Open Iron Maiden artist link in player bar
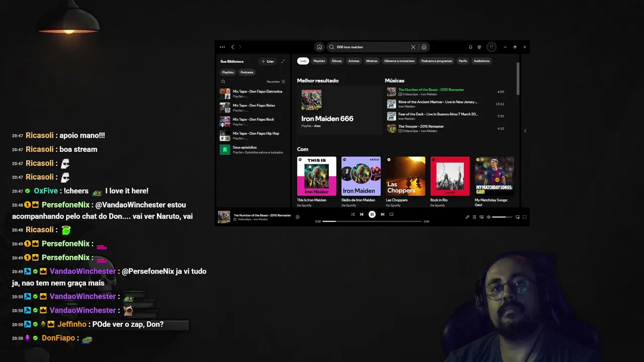The width and height of the screenshot is (644, 362). 260,219
